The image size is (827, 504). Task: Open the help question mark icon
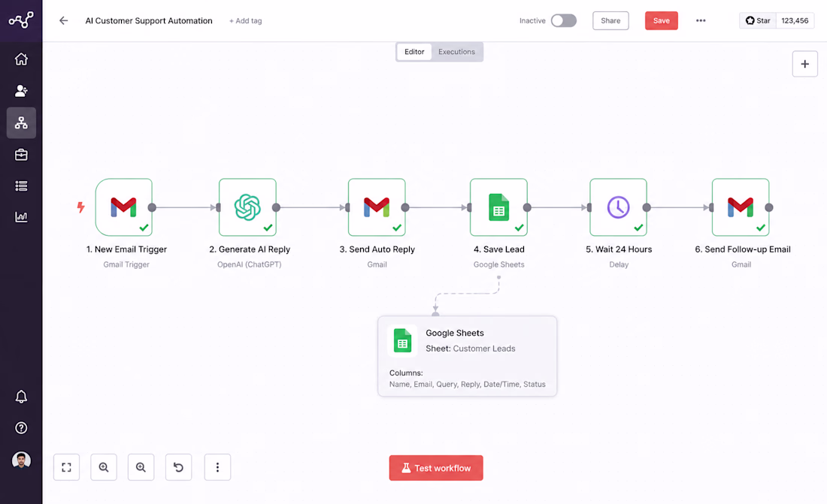pos(21,427)
